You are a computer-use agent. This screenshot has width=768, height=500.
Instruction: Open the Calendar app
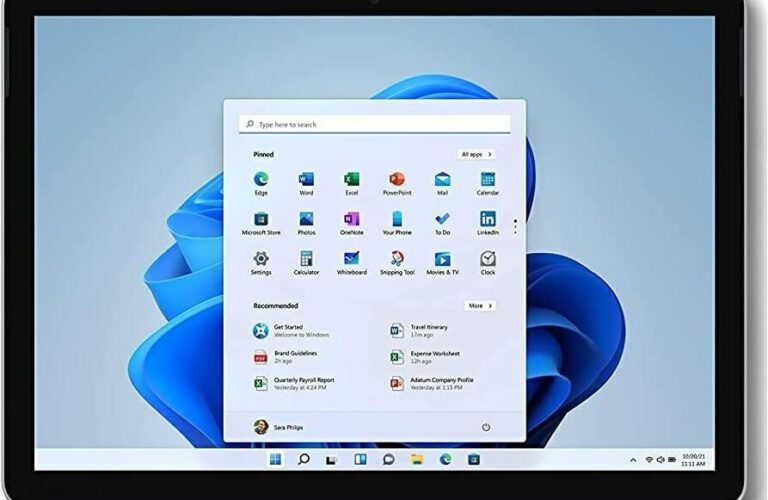[x=488, y=184]
